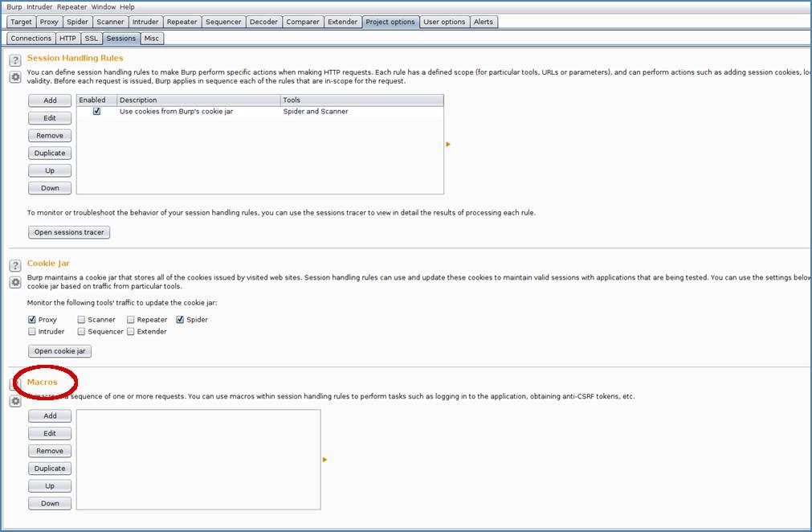Click the Open sessions tracer button
This screenshot has width=812, height=532.
tap(69, 232)
